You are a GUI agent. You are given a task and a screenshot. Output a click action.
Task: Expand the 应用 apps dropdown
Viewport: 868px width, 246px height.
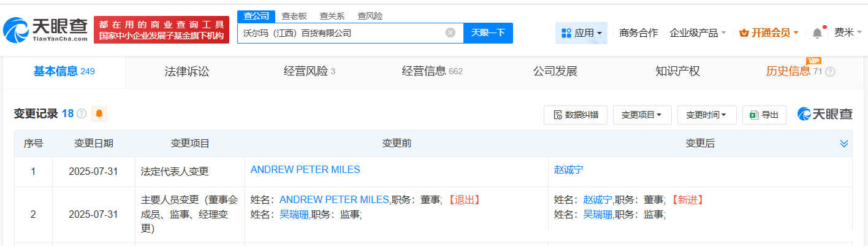pos(581,33)
